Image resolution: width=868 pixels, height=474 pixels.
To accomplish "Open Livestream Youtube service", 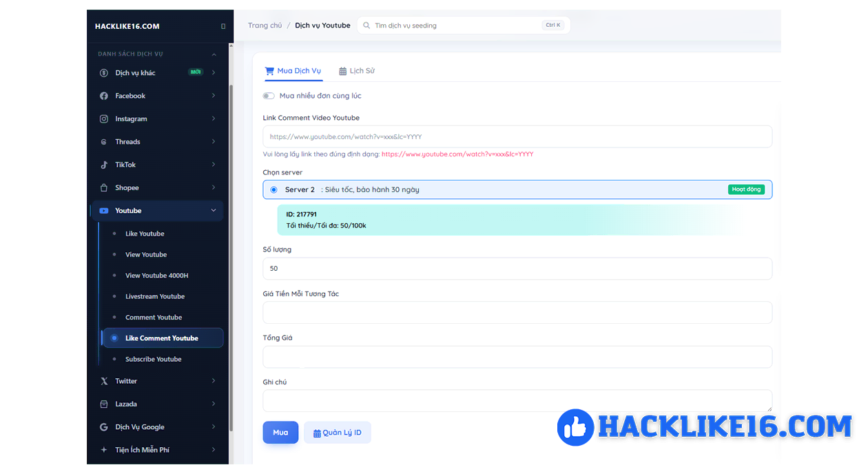I will (155, 296).
